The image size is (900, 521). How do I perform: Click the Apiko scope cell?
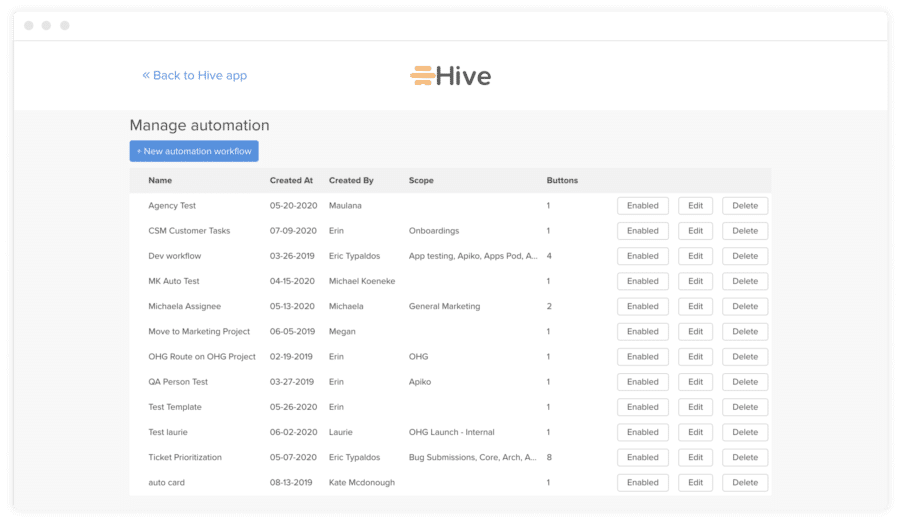[x=420, y=382]
